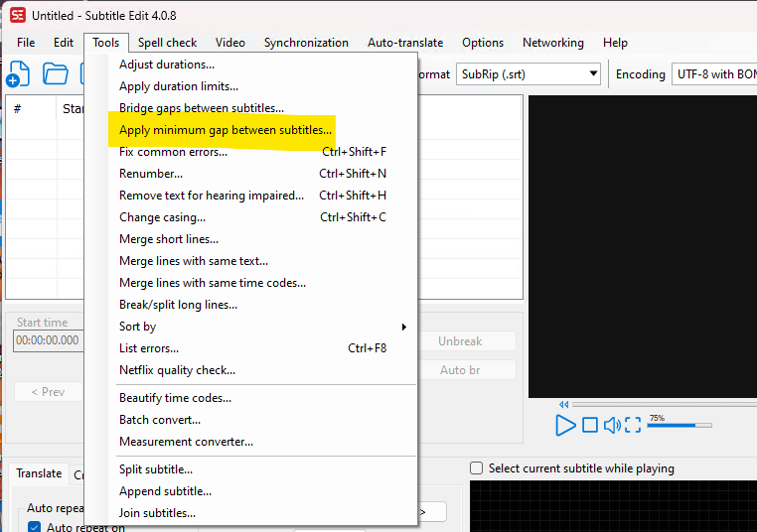Open the Spell check menu

pos(167,43)
